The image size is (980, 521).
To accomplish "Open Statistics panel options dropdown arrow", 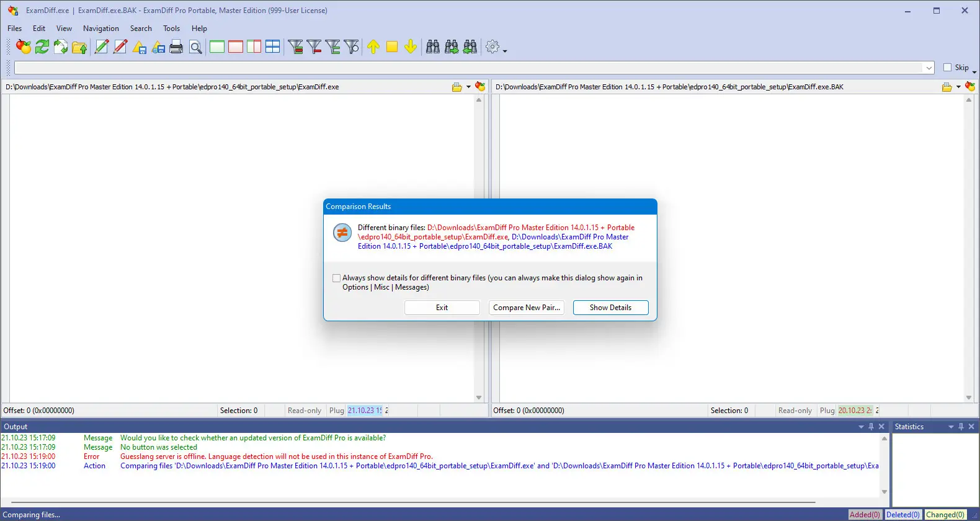I will [951, 427].
